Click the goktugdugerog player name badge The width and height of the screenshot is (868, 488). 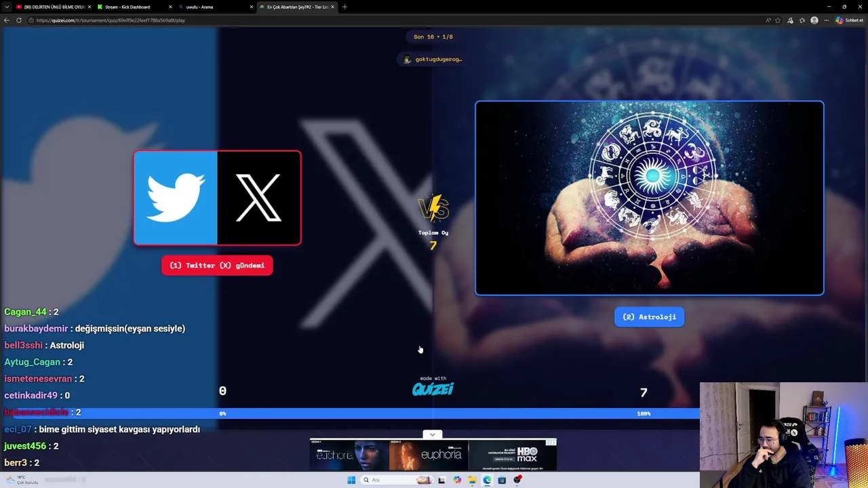432,60
